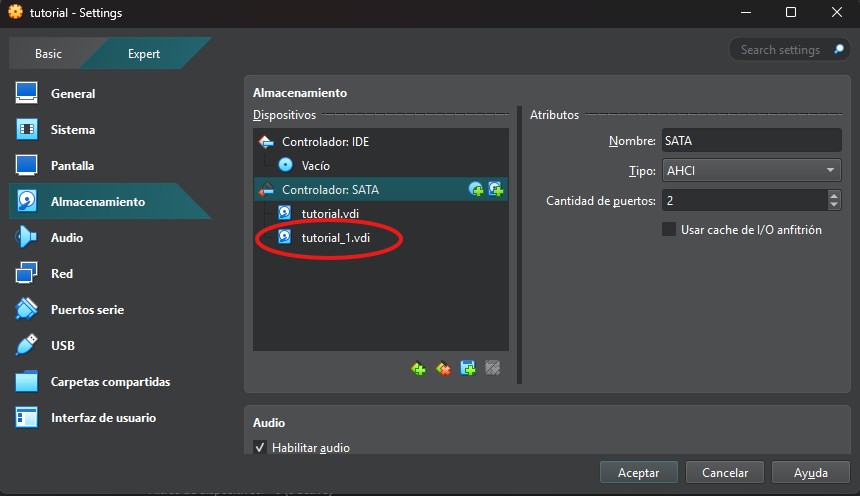
Task: Click the search magnifier icon
Action: (x=839, y=49)
